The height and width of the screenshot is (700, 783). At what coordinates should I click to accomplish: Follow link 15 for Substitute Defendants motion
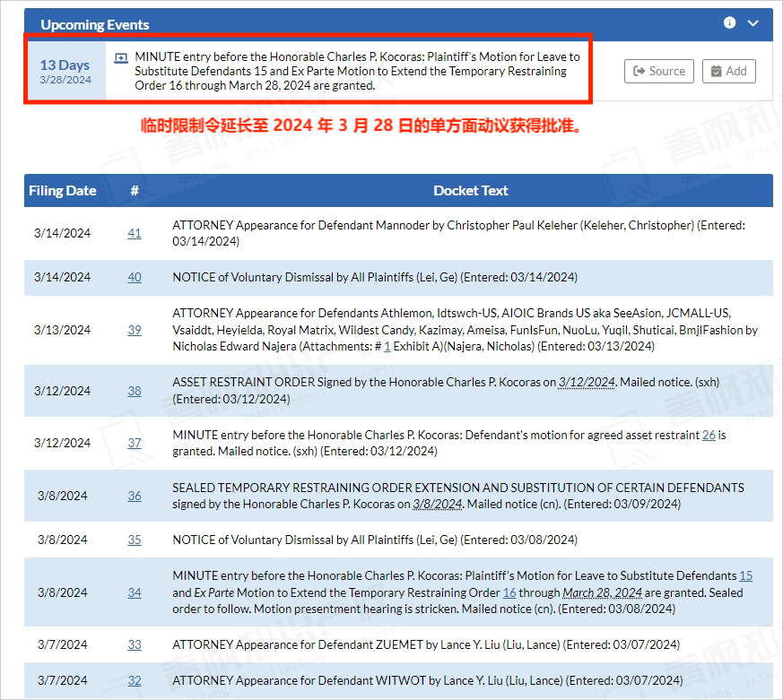[x=745, y=575]
